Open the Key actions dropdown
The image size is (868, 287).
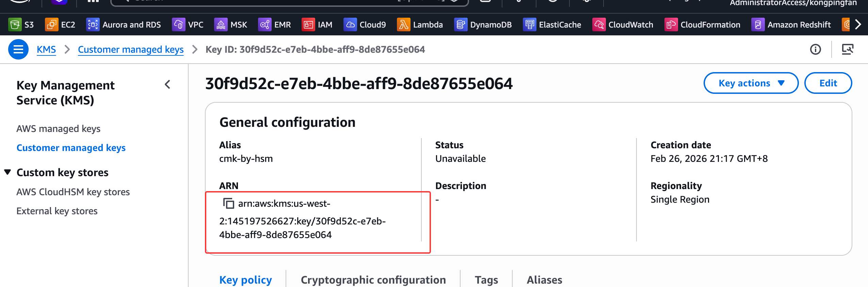pos(751,83)
